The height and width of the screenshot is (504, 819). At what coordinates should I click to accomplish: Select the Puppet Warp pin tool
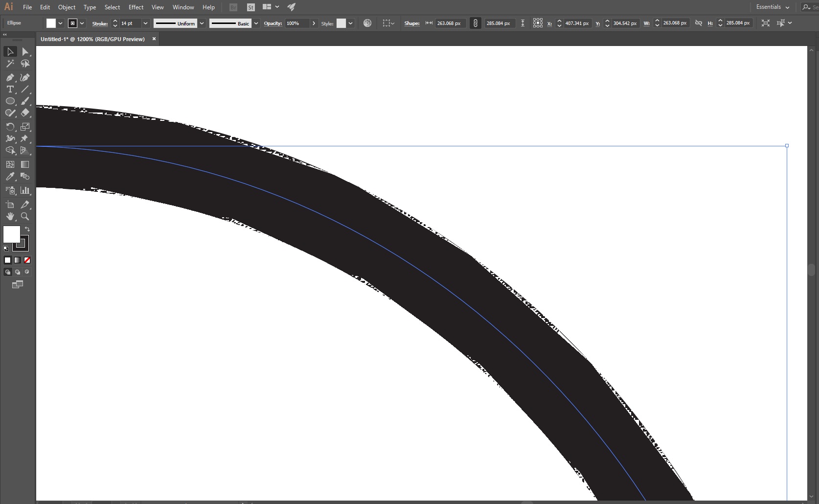[x=25, y=138]
